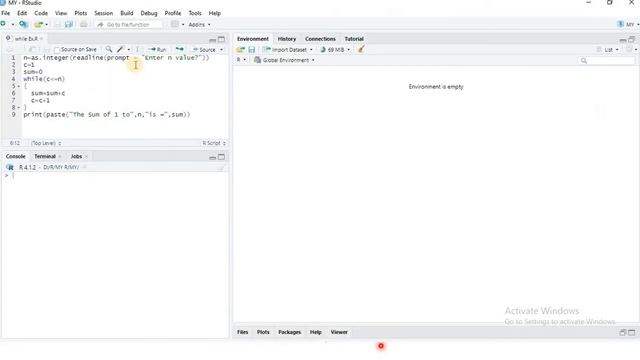The height and width of the screenshot is (360, 640).
Task: Click the broom to clear environment objects
Action: tap(361, 49)
